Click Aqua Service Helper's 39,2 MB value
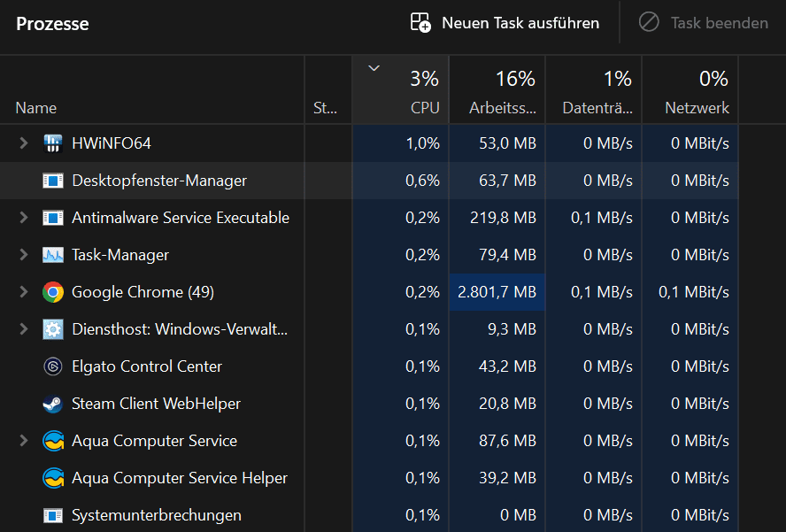The width and height of the screenshot is (786, 532). pos(507,478)
